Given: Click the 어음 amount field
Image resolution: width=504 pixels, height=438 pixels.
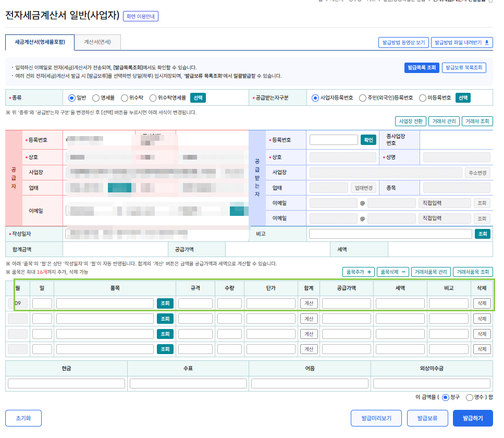Looking at the screenshot, I should (x=310, y=383).
